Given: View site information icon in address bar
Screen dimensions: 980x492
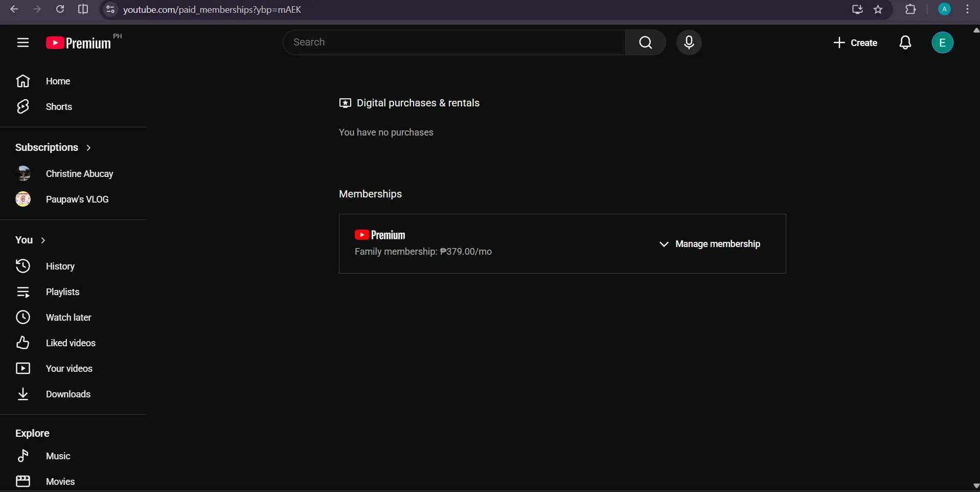Looking at the screenshot, I should pyautogui.click(x=110, y=9).
